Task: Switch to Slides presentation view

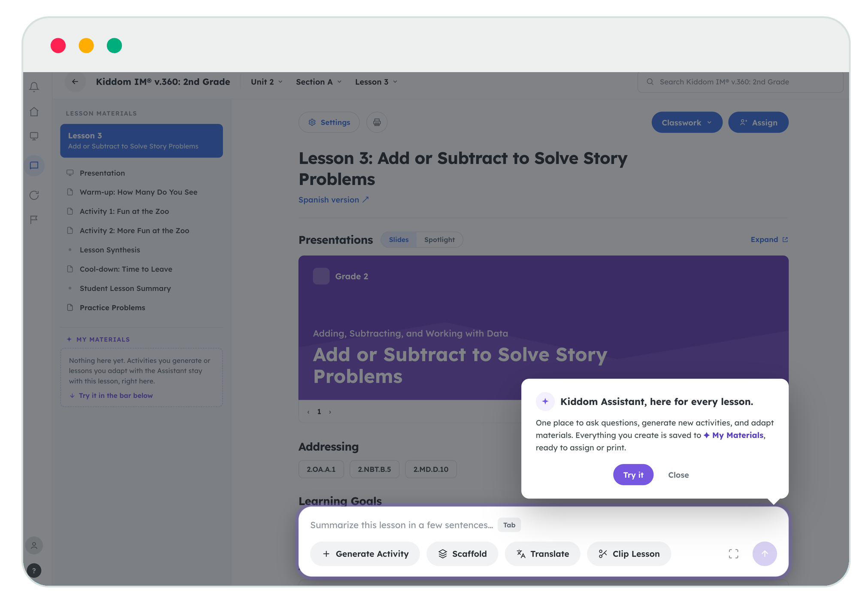Action: tap(399, 240)
